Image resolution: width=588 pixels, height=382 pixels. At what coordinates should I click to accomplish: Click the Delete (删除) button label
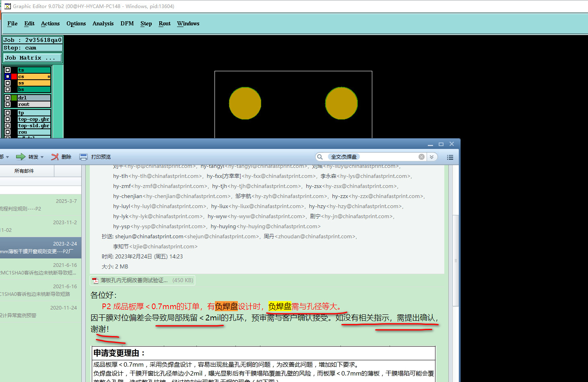point(66,157)
